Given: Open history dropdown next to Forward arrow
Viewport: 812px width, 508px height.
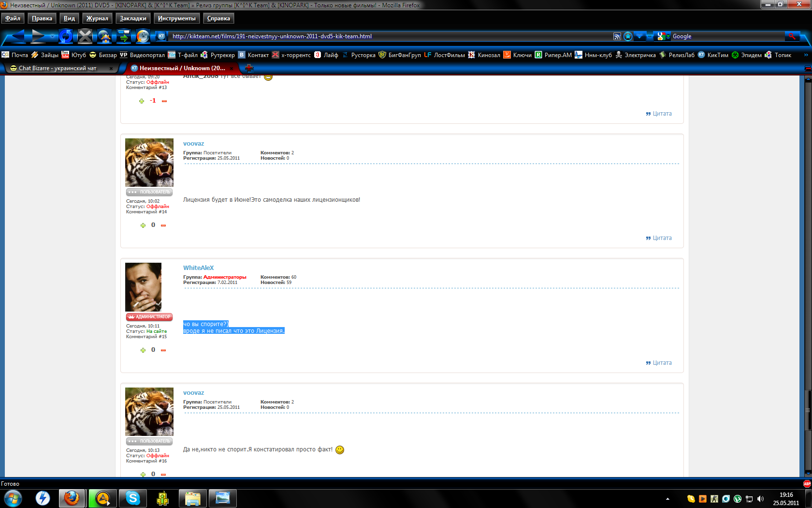Looking at the screenshot, I should tap(52, 36).
